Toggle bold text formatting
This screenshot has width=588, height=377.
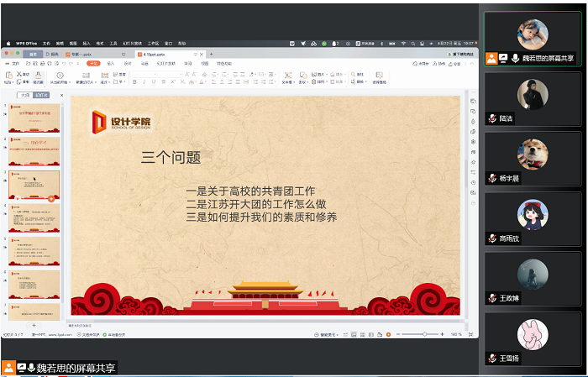point(135,82)
